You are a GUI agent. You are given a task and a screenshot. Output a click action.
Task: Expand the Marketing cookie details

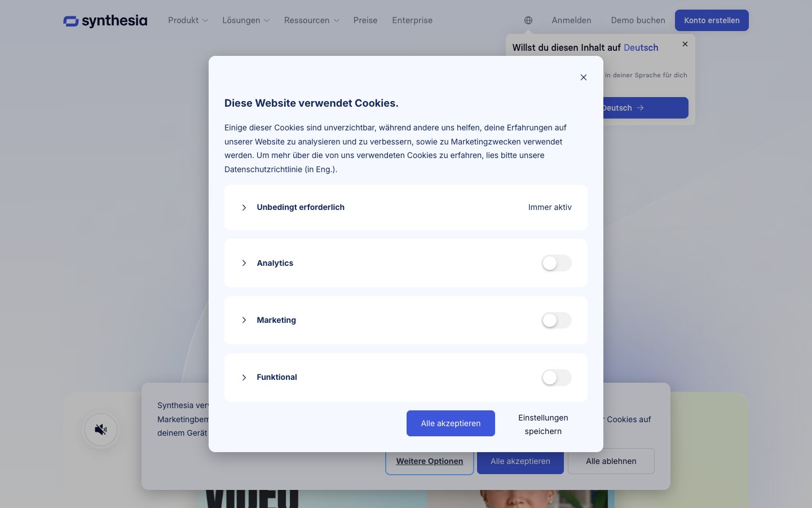coord(244,320)
